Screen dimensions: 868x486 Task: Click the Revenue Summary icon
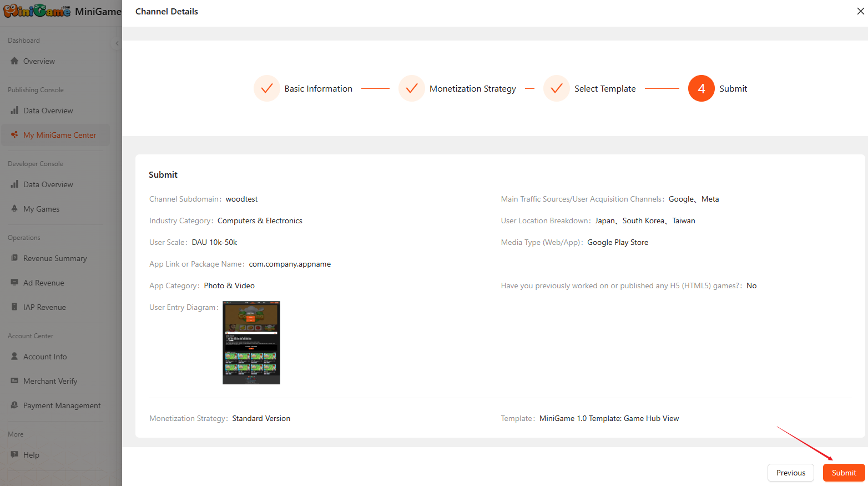14,258
